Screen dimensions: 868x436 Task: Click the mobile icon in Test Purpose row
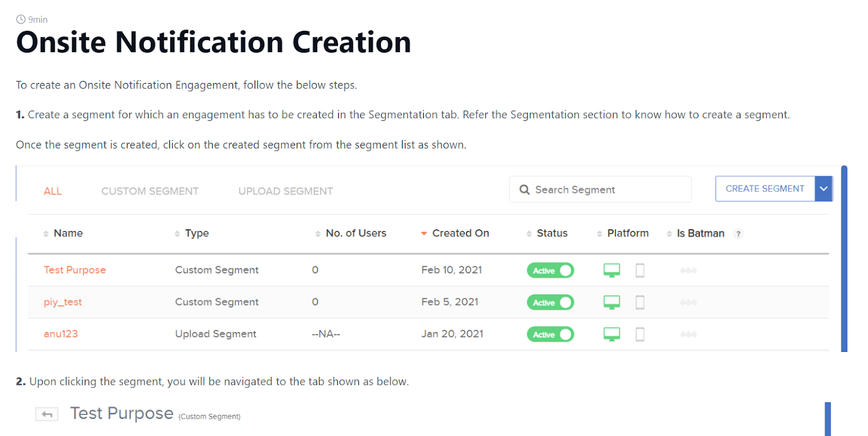click(x=640, y=270)
